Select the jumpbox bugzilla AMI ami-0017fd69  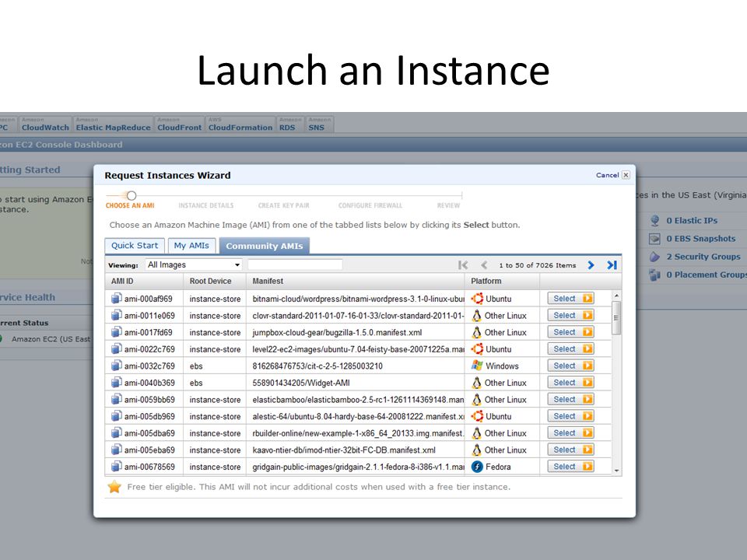(x=570, y=332)
